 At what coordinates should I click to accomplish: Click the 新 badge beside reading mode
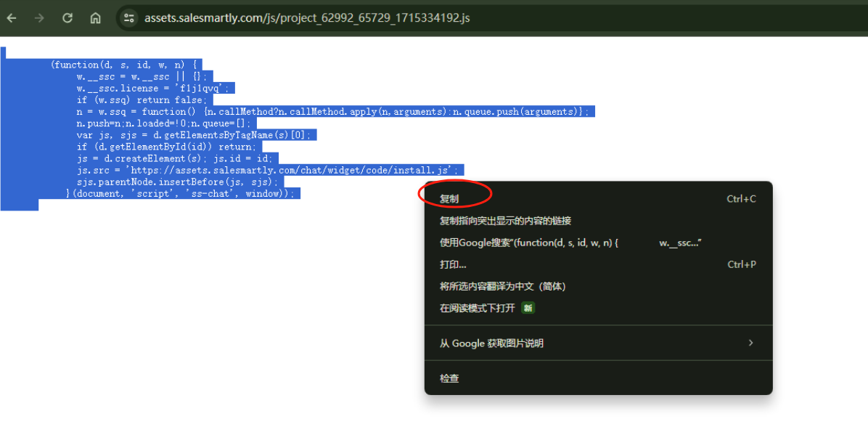coord(528,308)
